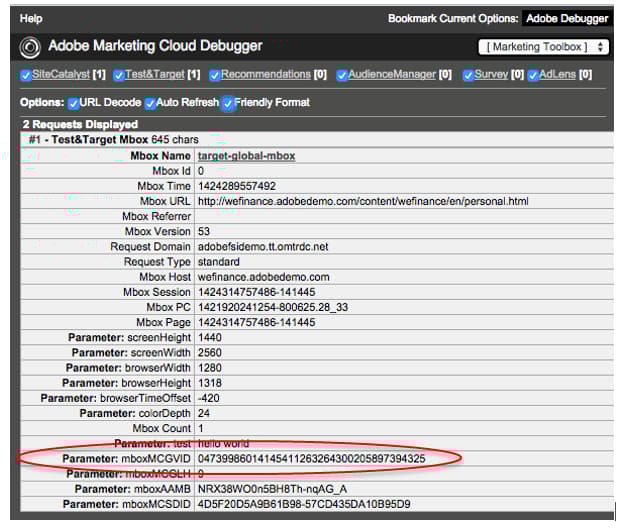The height and width of the screenshot is (529, 623).
Task: Select Mbox PC value 1421920241254-800625.28_33
Action: point(273,307)
